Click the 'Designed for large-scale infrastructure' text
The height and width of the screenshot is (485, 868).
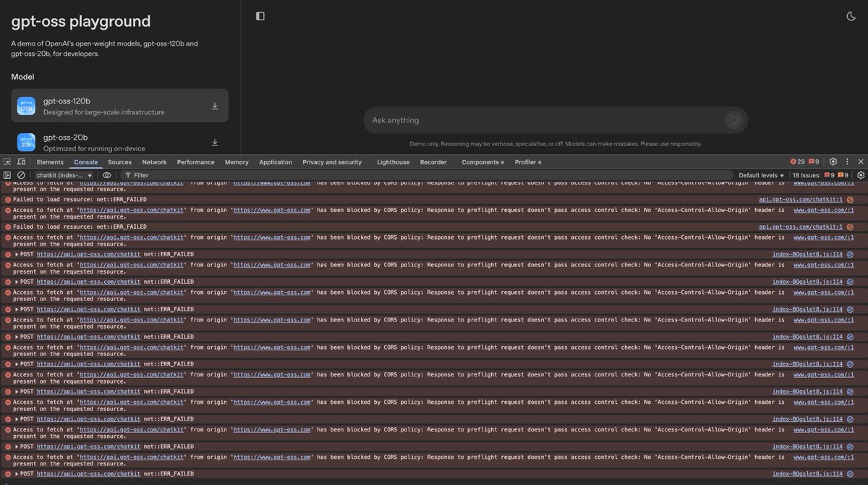[103, 112]
